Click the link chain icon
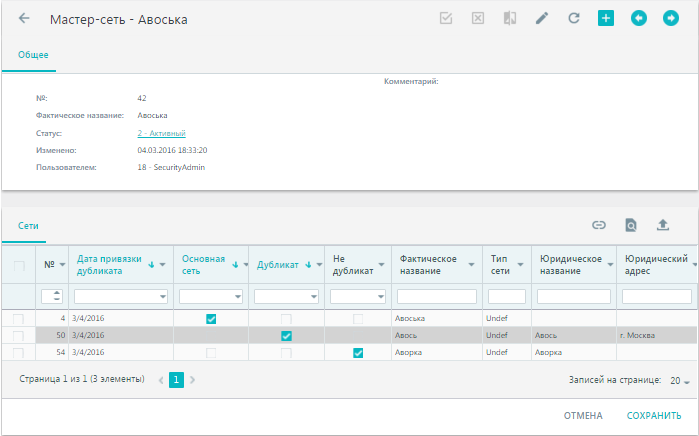The image size is (699, 436). 599,225
